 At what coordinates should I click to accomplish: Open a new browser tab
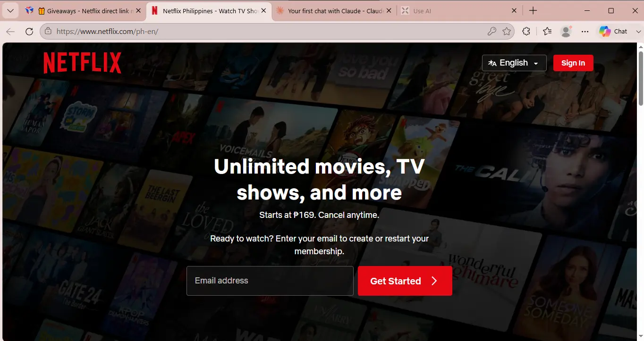533,11
